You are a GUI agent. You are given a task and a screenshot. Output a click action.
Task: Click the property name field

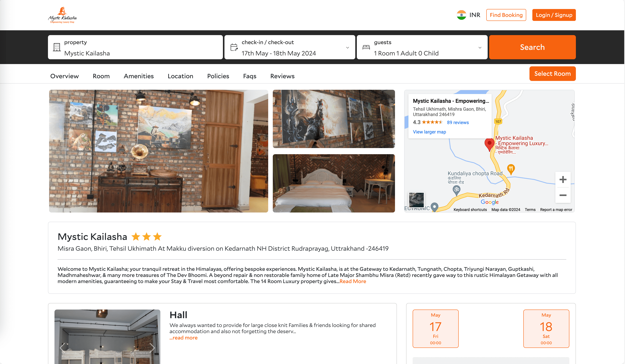tap(135, 47)
